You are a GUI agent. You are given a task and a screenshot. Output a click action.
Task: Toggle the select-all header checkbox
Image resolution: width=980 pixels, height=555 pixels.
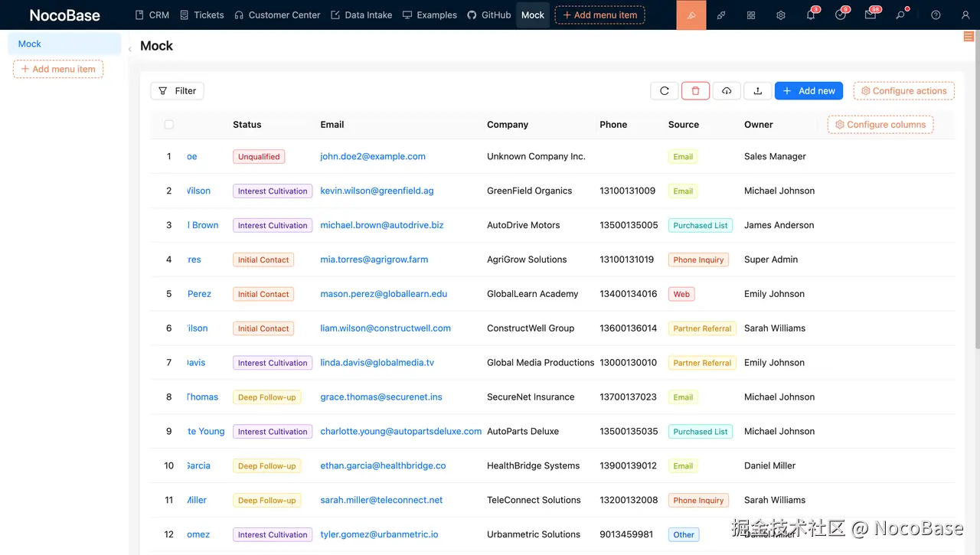[x=169, y=124]
